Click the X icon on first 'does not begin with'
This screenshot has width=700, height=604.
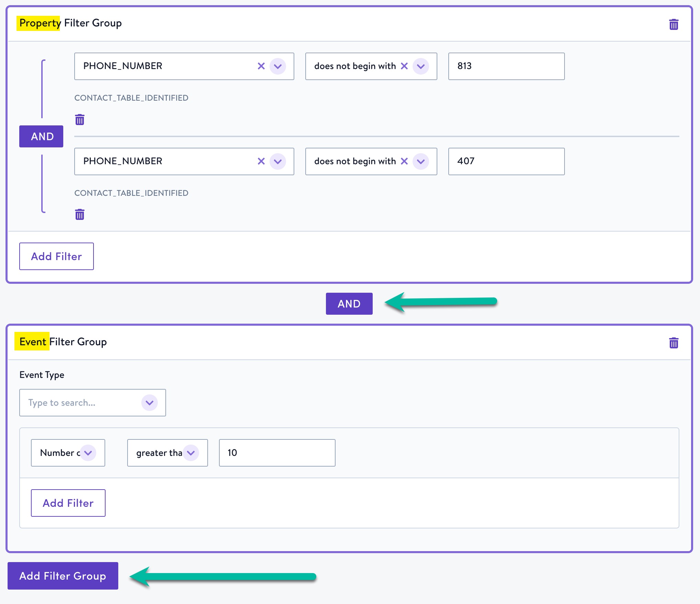coord(404,66)
